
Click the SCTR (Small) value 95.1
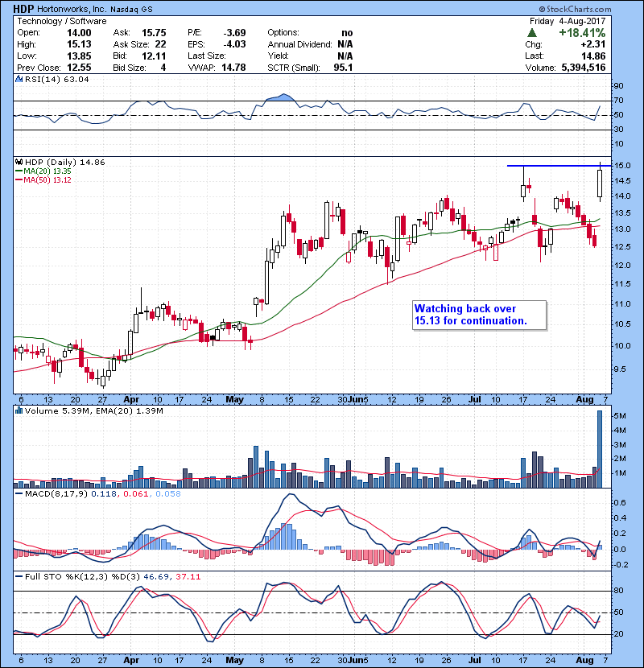(343, 68)
